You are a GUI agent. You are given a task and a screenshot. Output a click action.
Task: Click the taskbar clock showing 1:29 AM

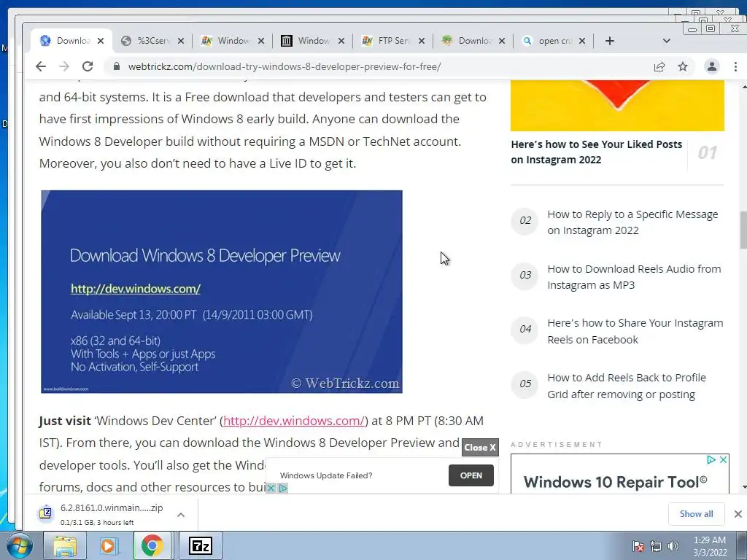710,546
